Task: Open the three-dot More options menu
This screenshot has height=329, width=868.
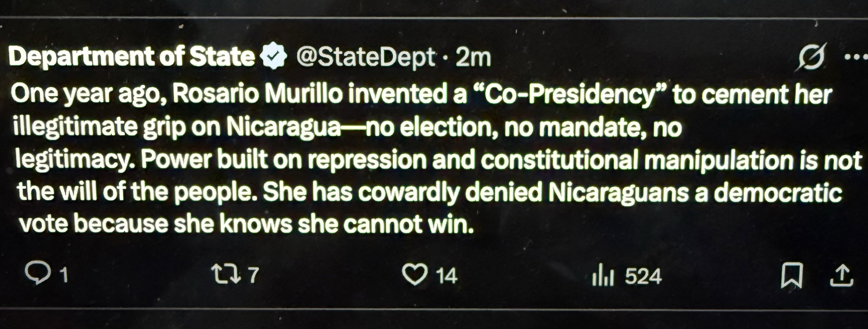Action: click(856, 57)
